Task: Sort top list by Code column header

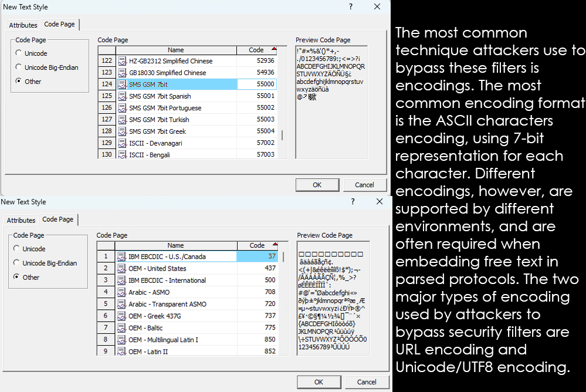Action: coord(257,50)
